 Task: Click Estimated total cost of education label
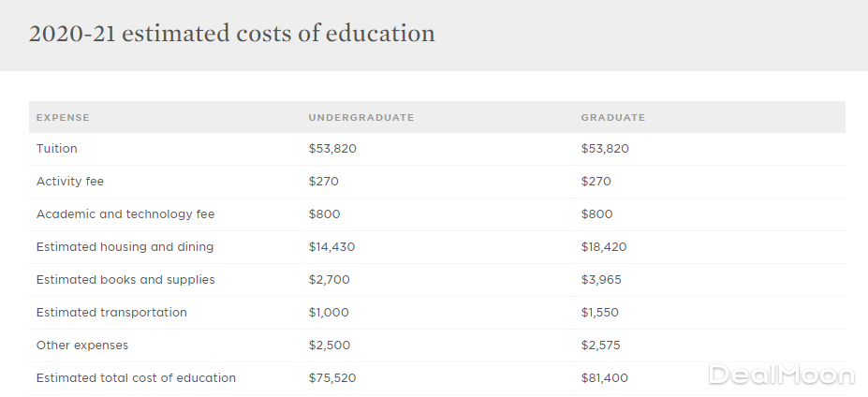pyautogui.click(x=136, y=378)
